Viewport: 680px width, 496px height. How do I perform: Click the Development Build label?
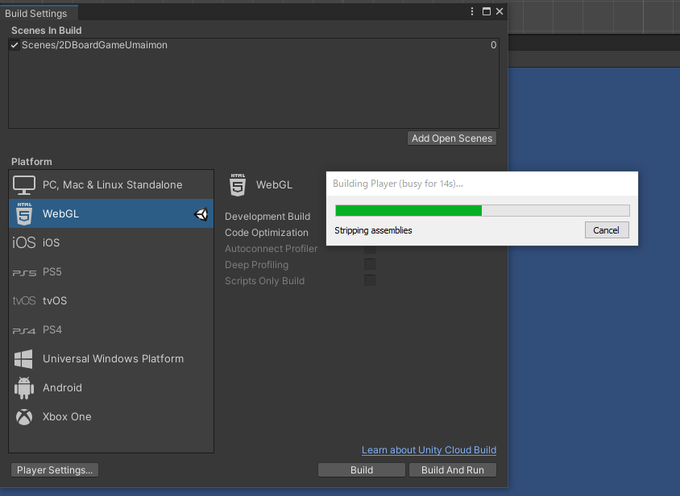point(267,216)
